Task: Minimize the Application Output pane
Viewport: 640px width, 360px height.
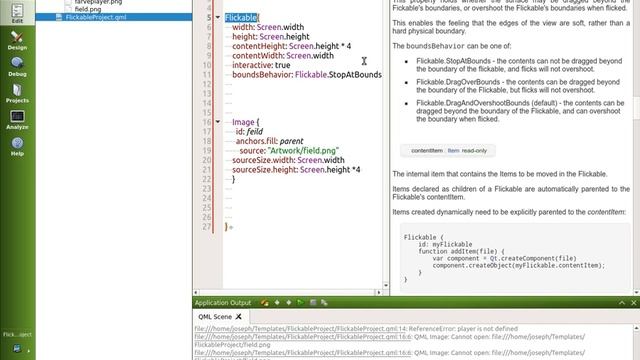Action: (622, 302)
